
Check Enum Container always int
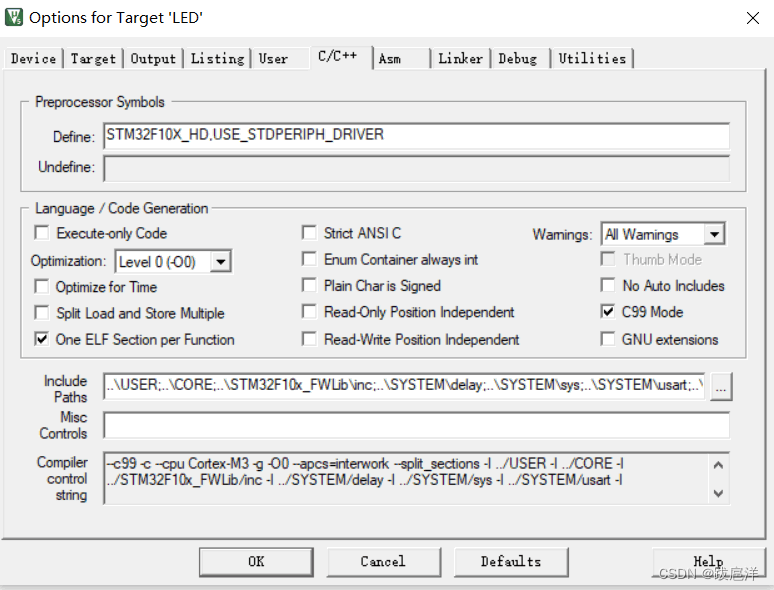click(309, 259)
